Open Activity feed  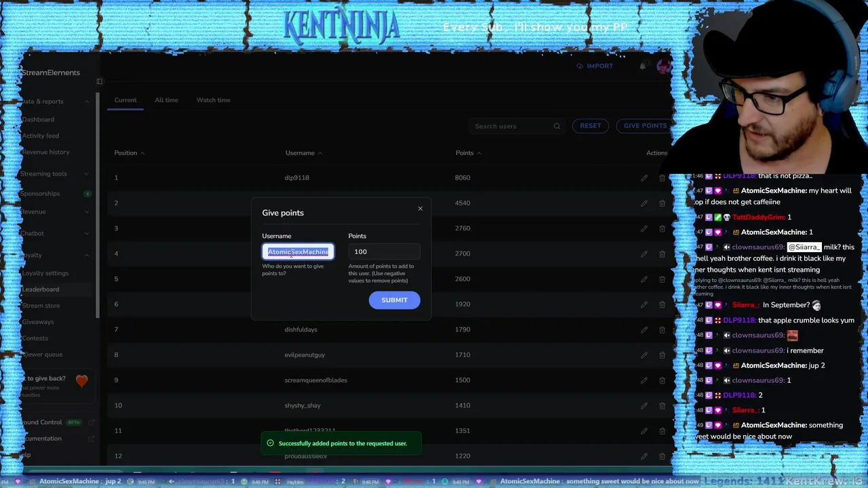pos(40,136)
